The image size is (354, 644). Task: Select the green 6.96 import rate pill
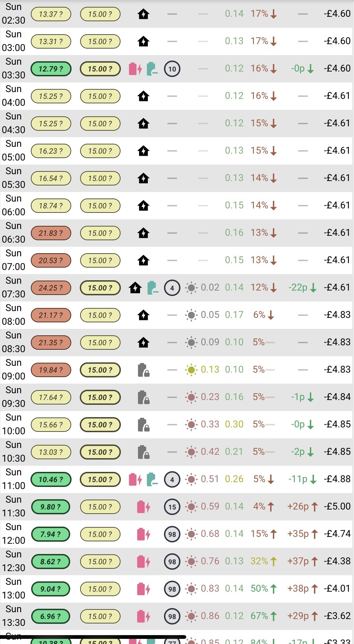(50, 616)
